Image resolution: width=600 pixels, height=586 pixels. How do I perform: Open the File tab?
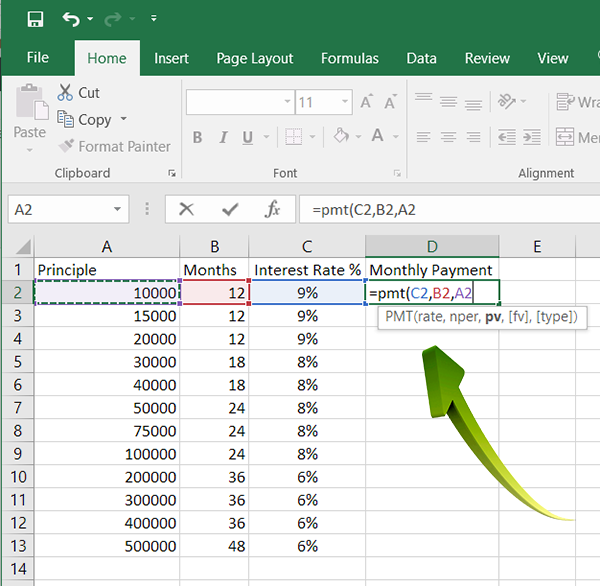pos(38,58)
